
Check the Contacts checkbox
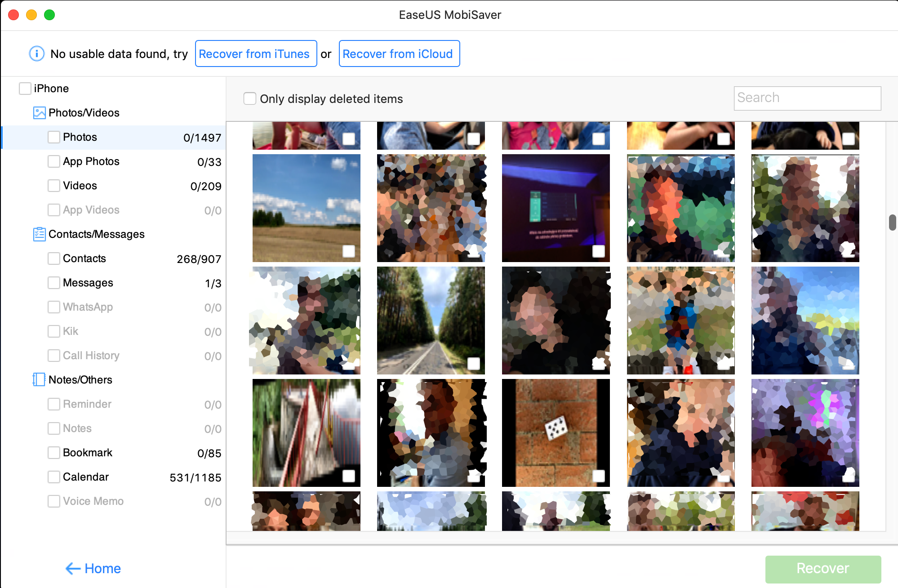54,258
